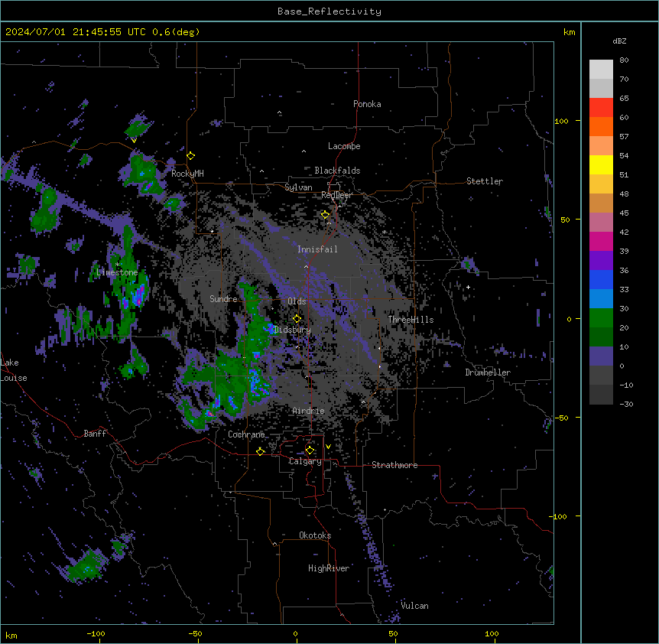Click the yellow diamond marker south of RedDeer
659x644 pixels.
click(x=326, y=215)
